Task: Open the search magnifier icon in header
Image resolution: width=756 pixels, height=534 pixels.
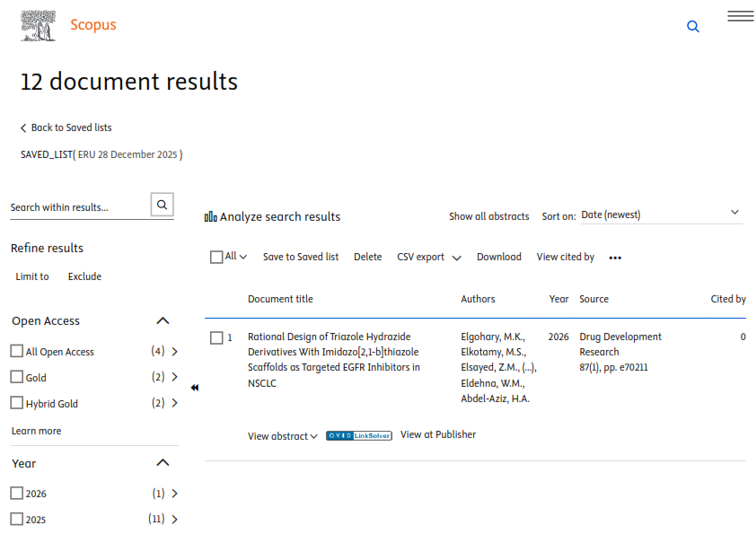Action: click(692, 27)
